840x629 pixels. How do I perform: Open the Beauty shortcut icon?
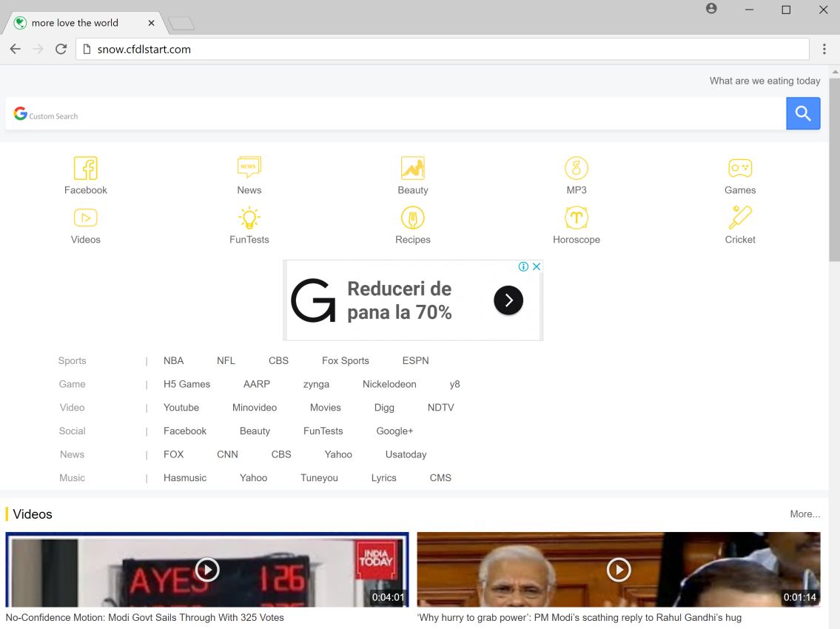(412, 168)
